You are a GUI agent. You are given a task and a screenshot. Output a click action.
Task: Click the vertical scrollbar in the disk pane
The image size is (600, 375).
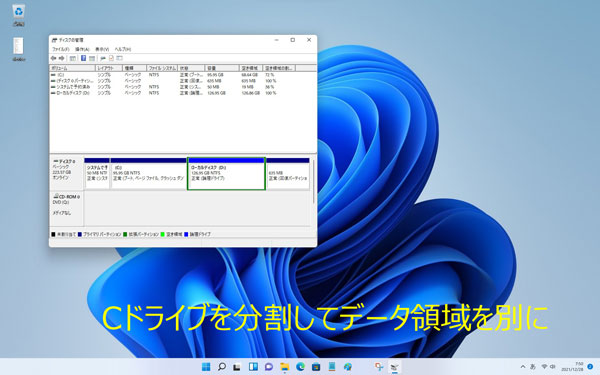tap(313, 181)
